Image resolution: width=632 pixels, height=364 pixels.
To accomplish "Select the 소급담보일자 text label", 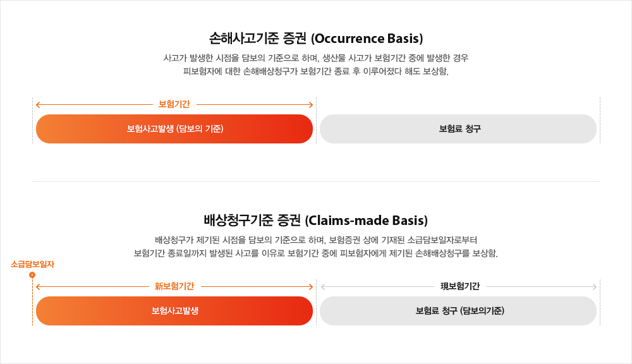I will click(33, 264).
